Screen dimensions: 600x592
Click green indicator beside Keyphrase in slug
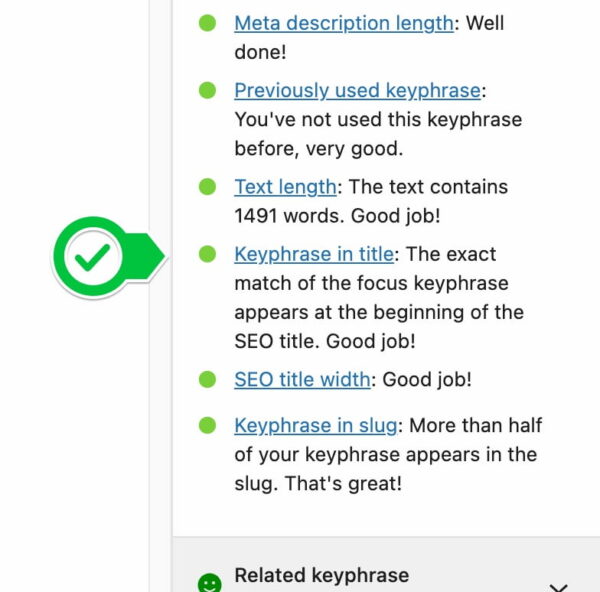tap(207, 425)
